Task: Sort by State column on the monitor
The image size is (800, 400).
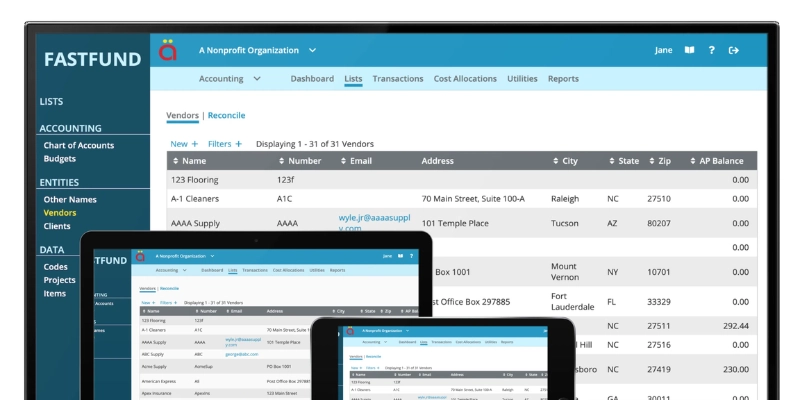Action: (624, 161)
